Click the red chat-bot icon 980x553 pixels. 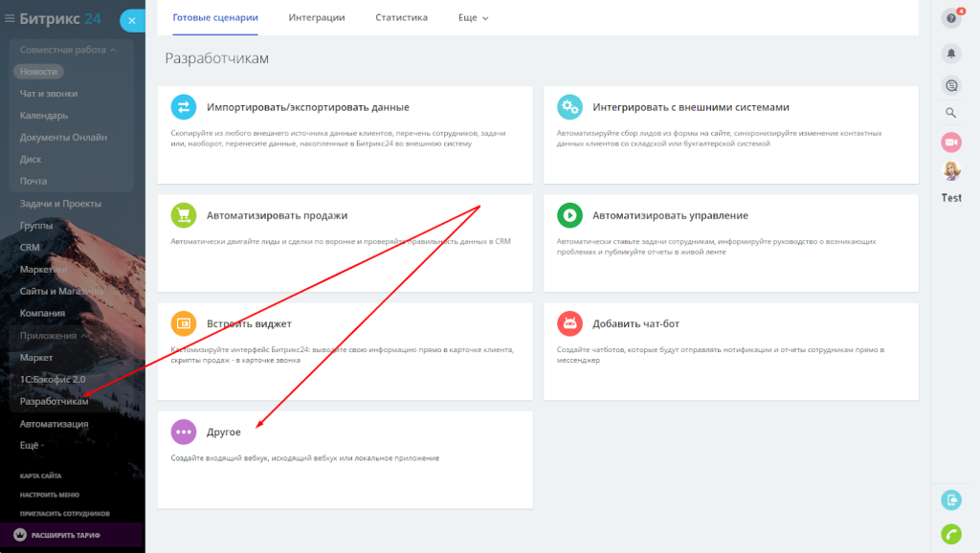[569, 323]
